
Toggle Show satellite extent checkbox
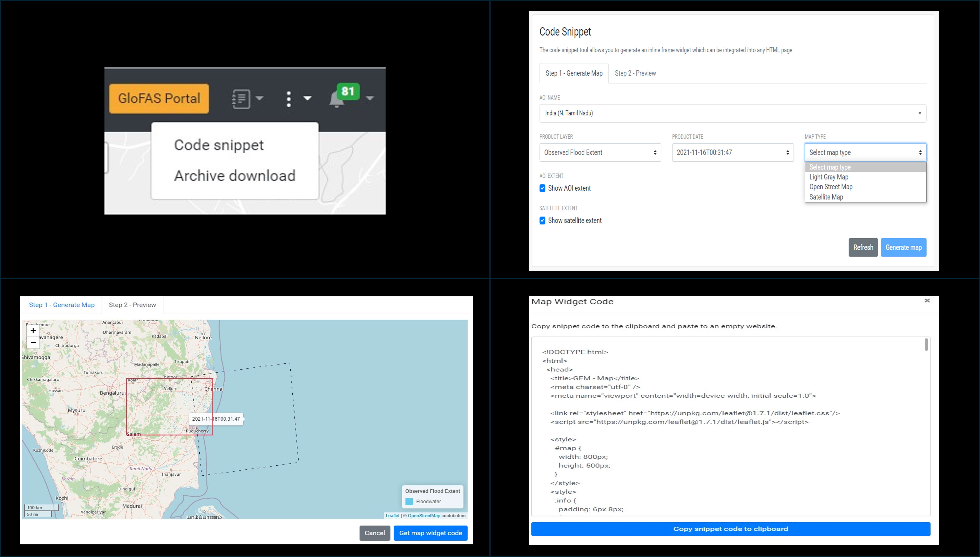click(542, 221)
